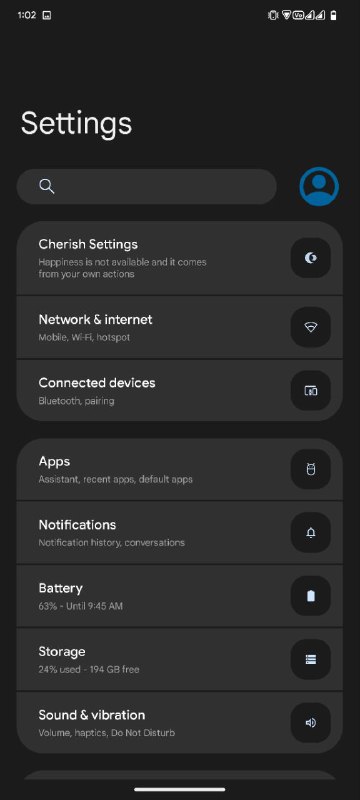The height and width of the screenshot is (800, 360).
Task: Select Connected devices label
Action: coord(97,383)
